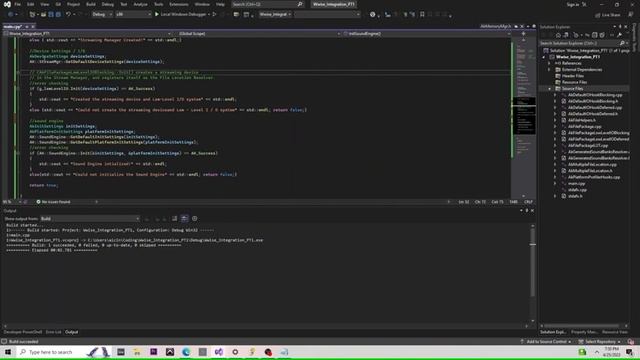Click the Visual Studio taskbar icon
This screenshot has width=640, height=360.
pos(219,352)
